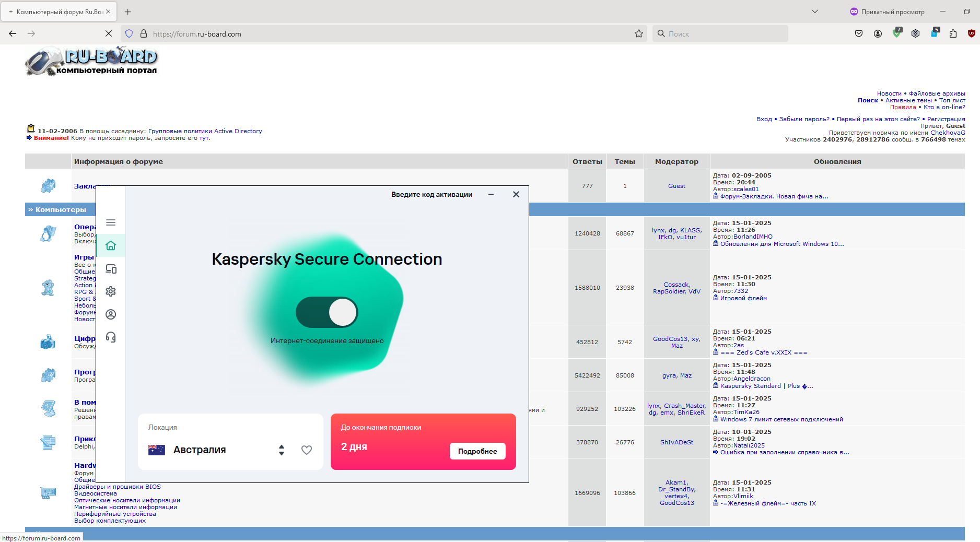Open the list all tabs dropdown

click(x=815, y=11)
